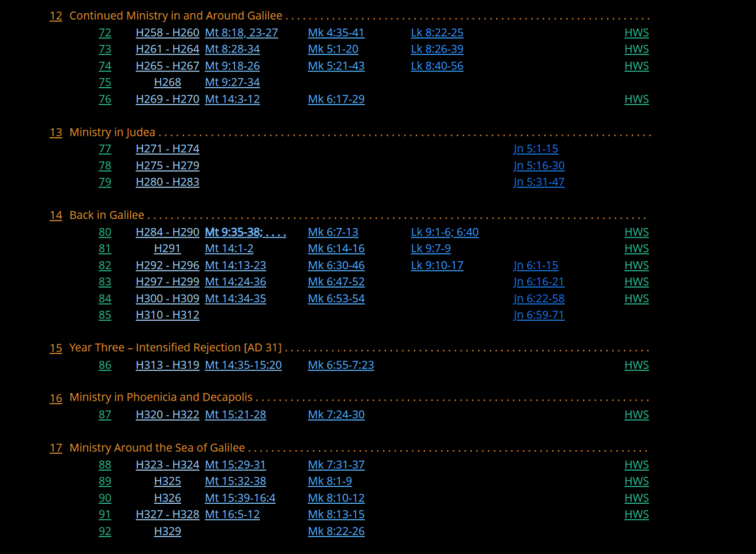
Task: Select the bold Mt 9:35-38 link
Action: pyautogui.click(x=244, y=232)
